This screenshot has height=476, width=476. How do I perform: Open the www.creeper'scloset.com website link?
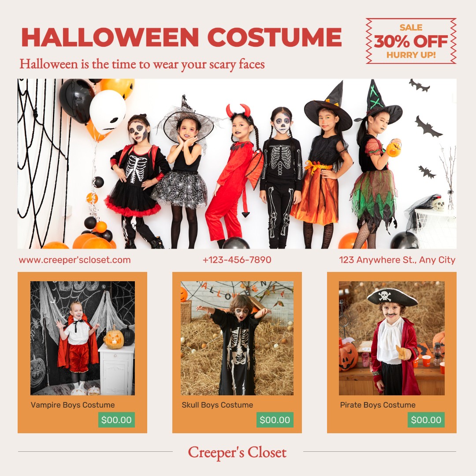(74, 260)
